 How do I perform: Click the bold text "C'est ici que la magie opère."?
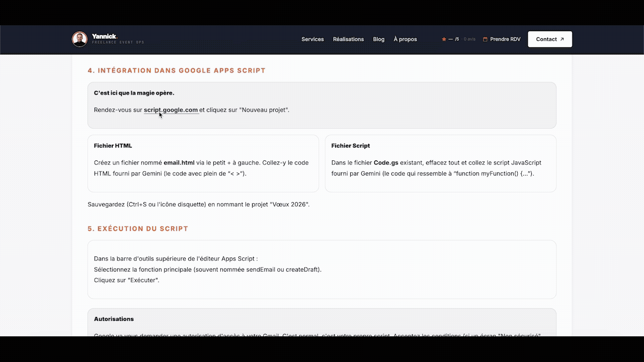pyautogui.click(x=134, y=93)
